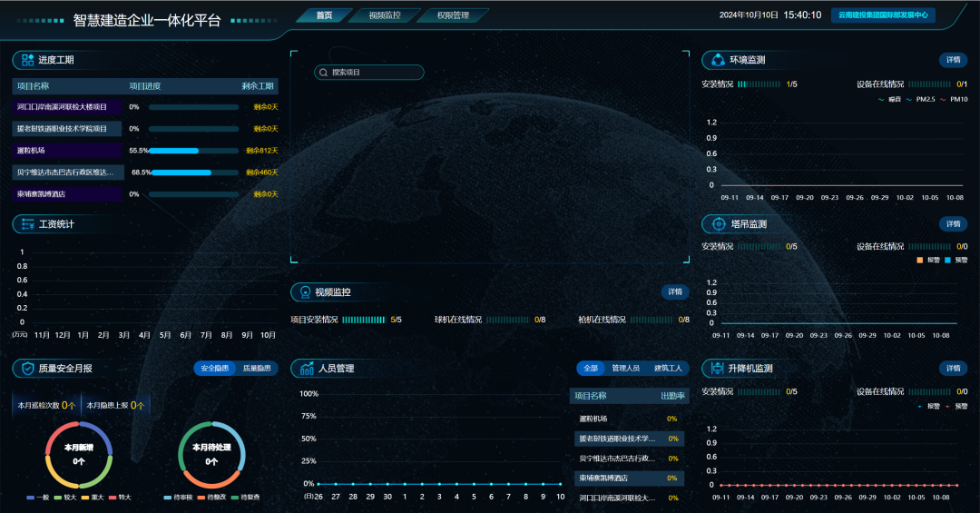Screen dimensions: 980x513
Task: Click 遛粒机场 row in 出勤率 table
Action: pos(628,419)
